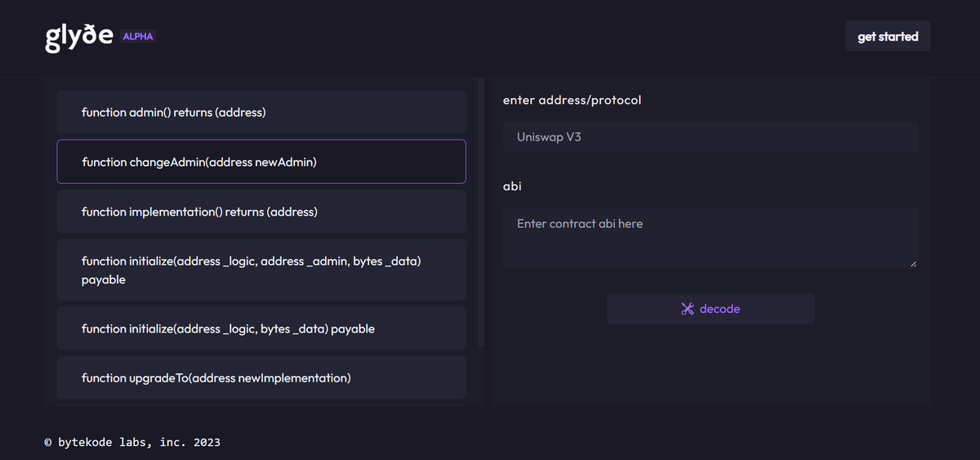Choose initialize with _logic, _admin, _data
This screenshot has width=980, height=460.
(x=261, y=270)
